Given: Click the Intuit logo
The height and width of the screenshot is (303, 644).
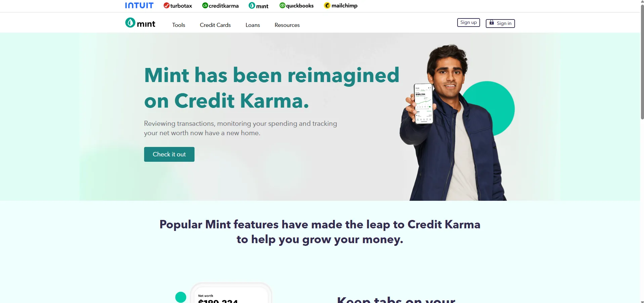Looking at the screenshot, I should pyautogui.click(x=139, y=5).
